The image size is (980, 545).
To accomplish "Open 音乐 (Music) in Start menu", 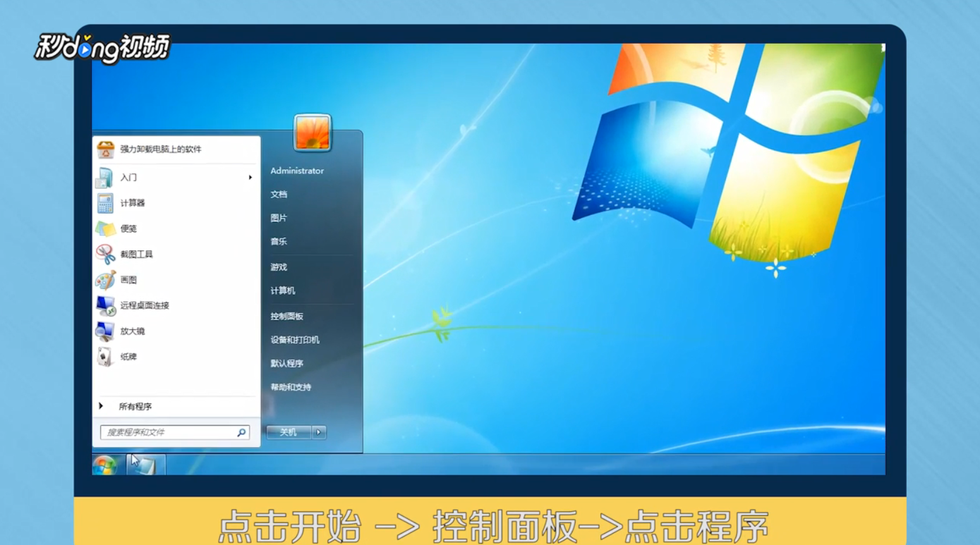I will click(279, 242).
